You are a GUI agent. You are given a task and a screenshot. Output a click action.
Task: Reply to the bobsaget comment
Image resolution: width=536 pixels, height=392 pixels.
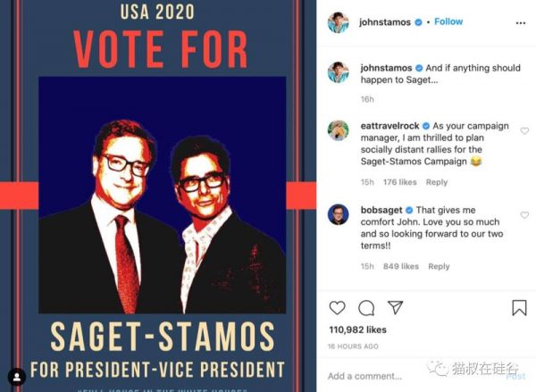(439, 266)
